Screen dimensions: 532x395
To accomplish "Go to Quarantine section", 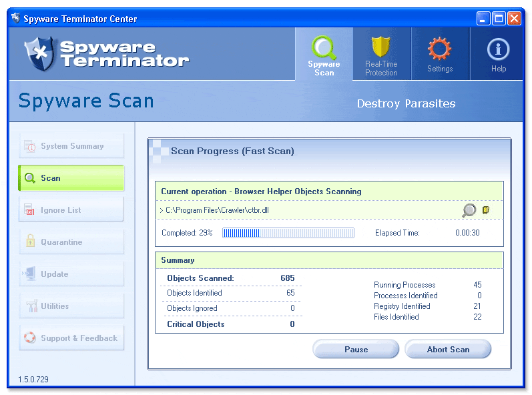I will tap(71, 242).
